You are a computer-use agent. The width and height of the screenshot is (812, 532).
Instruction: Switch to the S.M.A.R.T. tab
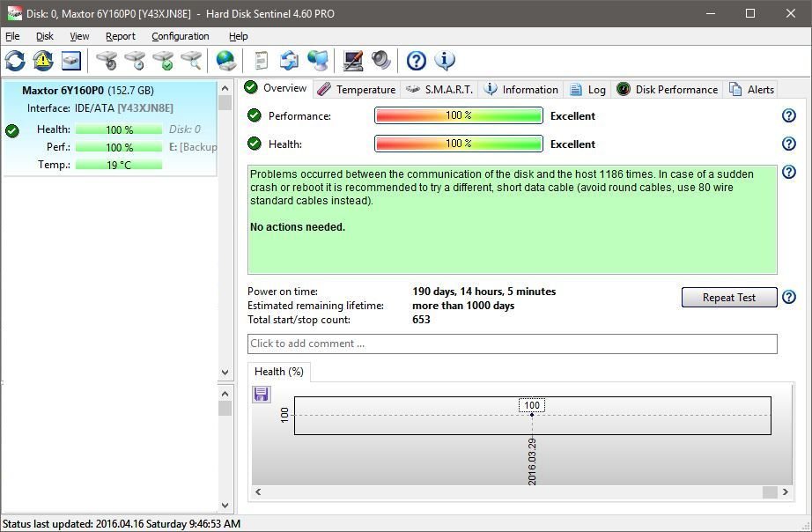[x=439, y=90]
